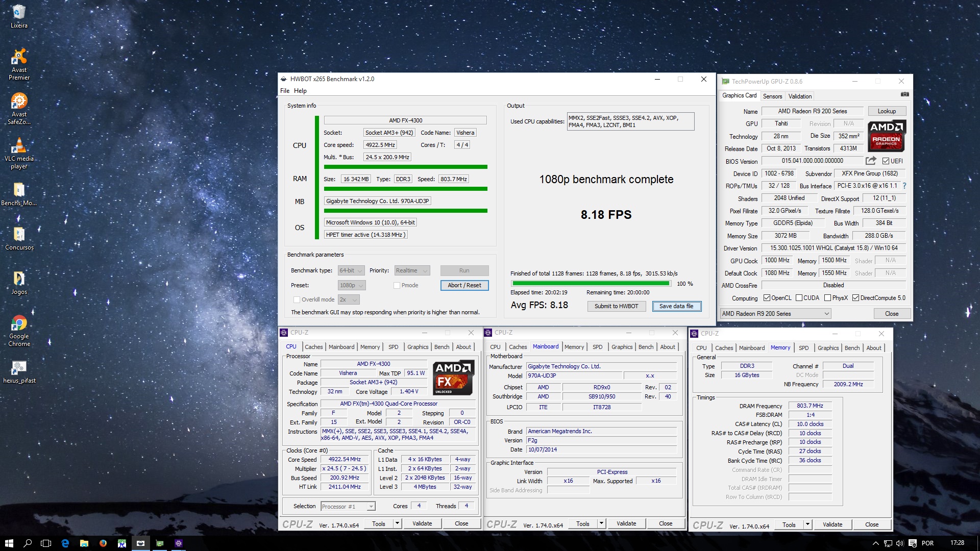Open the VLC media player desktop icon

(x=19, y=153)
